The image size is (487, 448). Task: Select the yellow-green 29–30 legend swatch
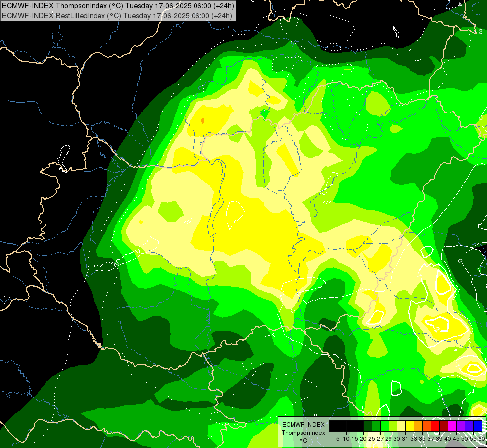[x=393, y=426]
